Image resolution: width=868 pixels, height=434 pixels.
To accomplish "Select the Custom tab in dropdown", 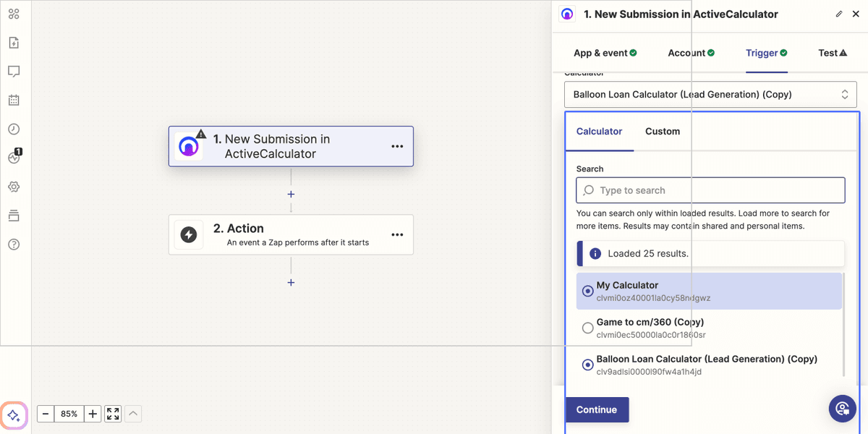I will coord(663,131).
